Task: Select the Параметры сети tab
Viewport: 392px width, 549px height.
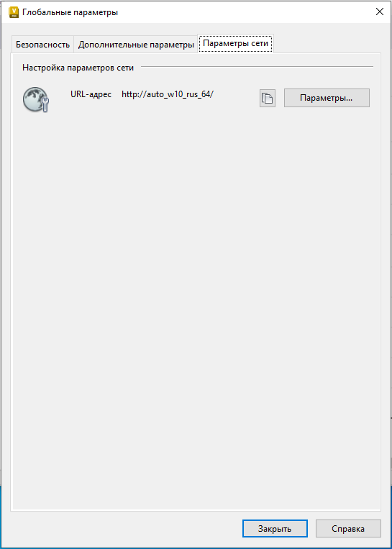Action: point(235,44)
